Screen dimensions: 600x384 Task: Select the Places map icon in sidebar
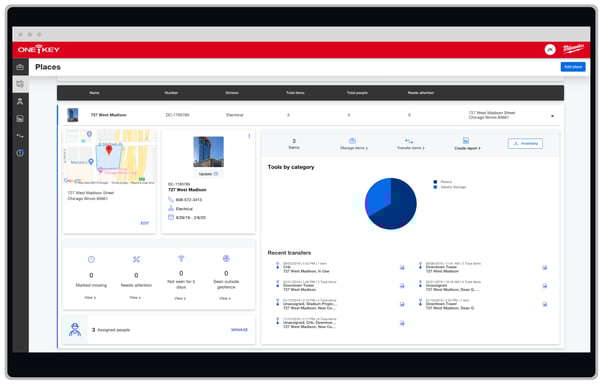pyautogui.click(x=20, y=84)
